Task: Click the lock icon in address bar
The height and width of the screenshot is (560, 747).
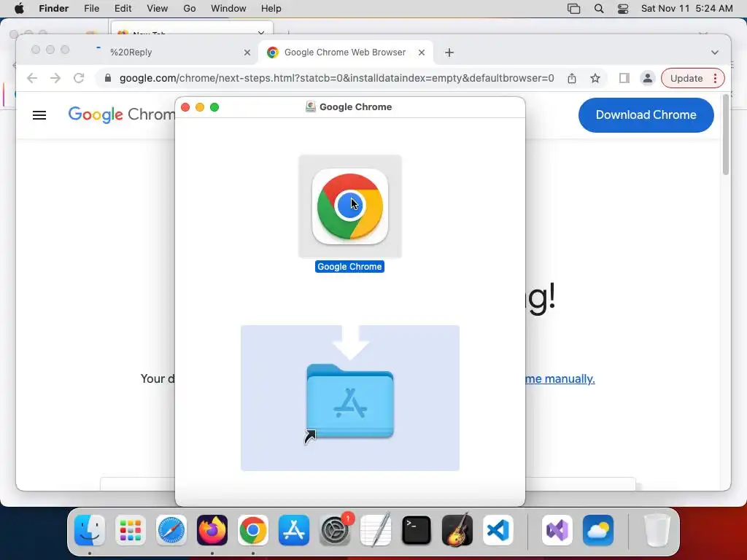Action: coord(108,78)
